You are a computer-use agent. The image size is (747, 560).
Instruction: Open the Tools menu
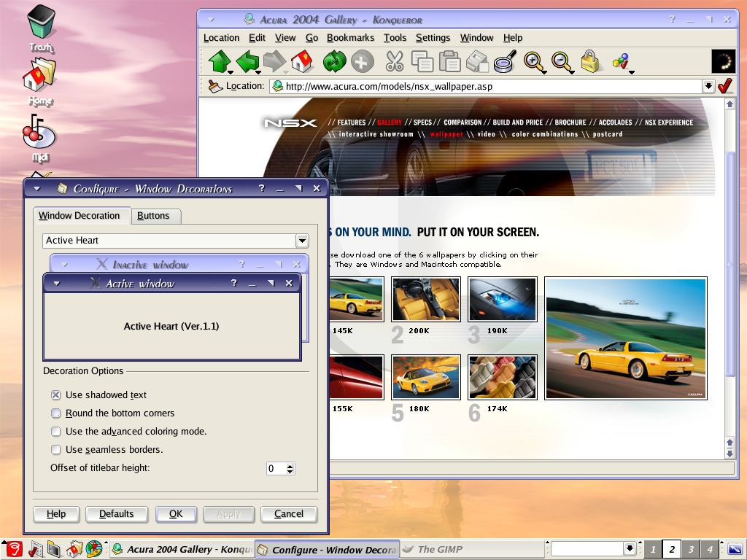pos(395,38)
